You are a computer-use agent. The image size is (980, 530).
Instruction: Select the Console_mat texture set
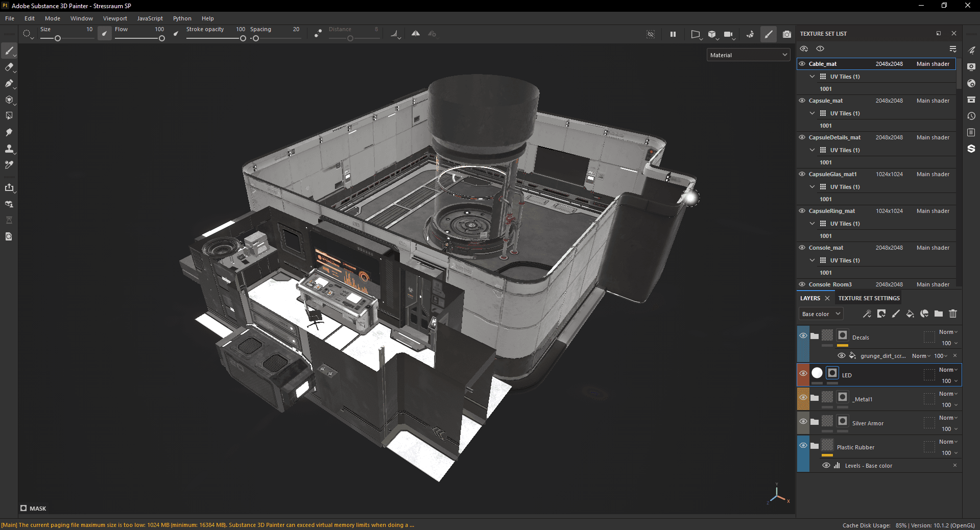[826, 248]
